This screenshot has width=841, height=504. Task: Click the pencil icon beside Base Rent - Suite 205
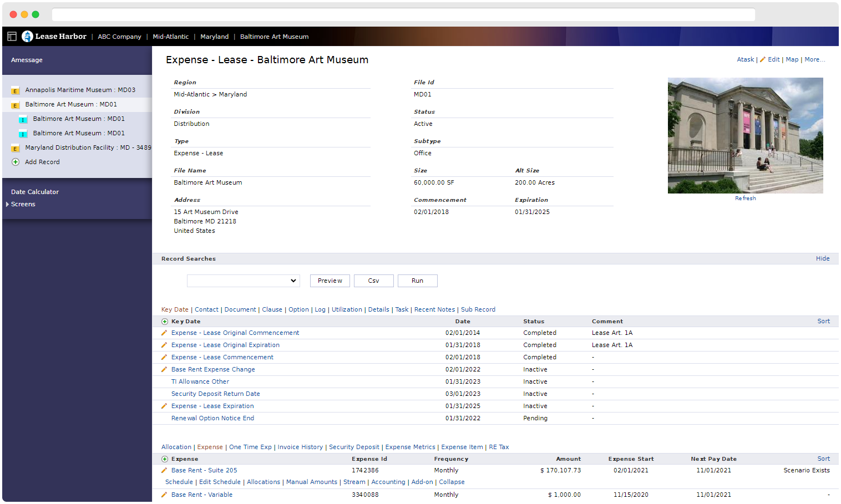click(163, 470)
